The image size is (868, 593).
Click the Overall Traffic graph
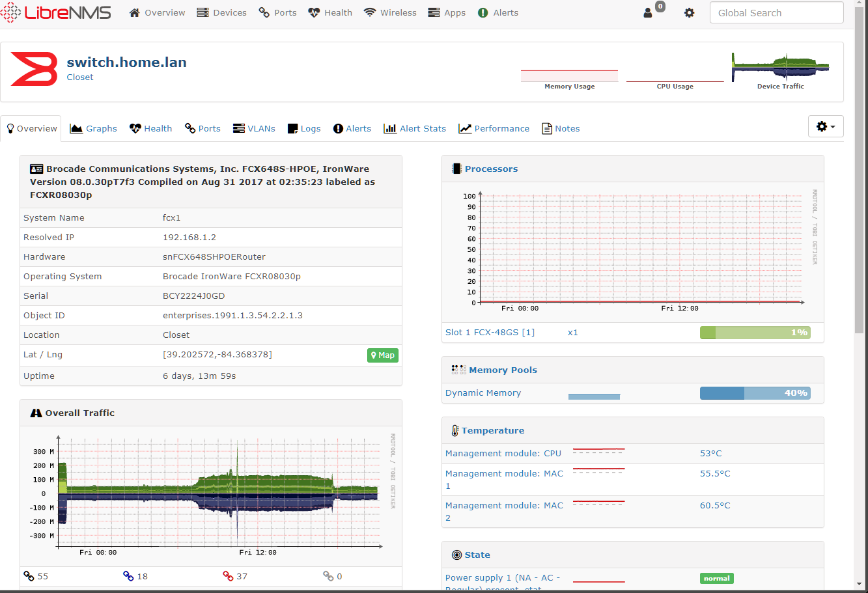pos(210,496)
